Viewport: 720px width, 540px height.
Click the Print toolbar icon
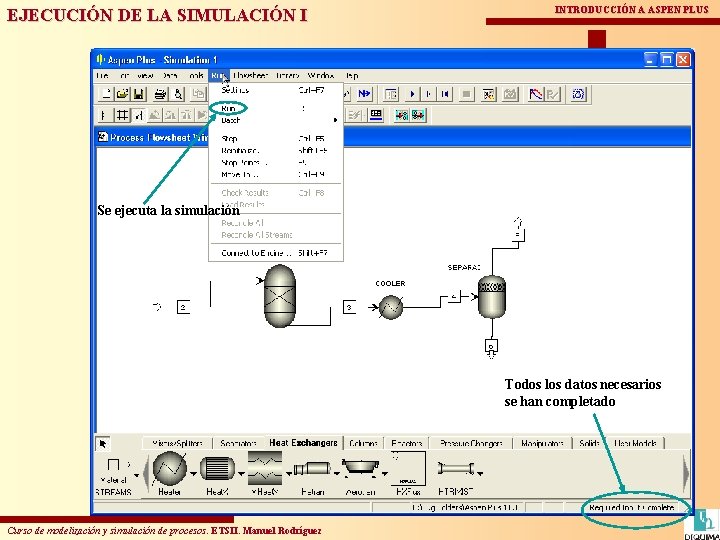click(x=160, y=94)
